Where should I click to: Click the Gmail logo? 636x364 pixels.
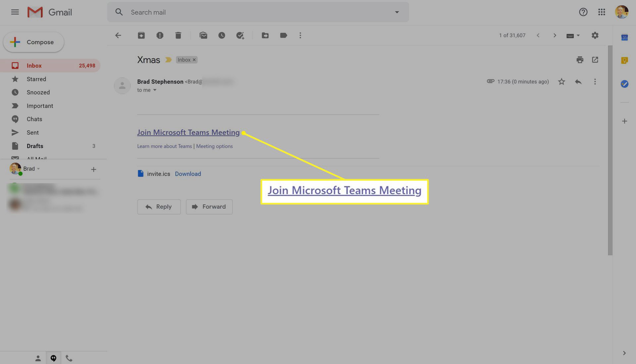point(50,12)
